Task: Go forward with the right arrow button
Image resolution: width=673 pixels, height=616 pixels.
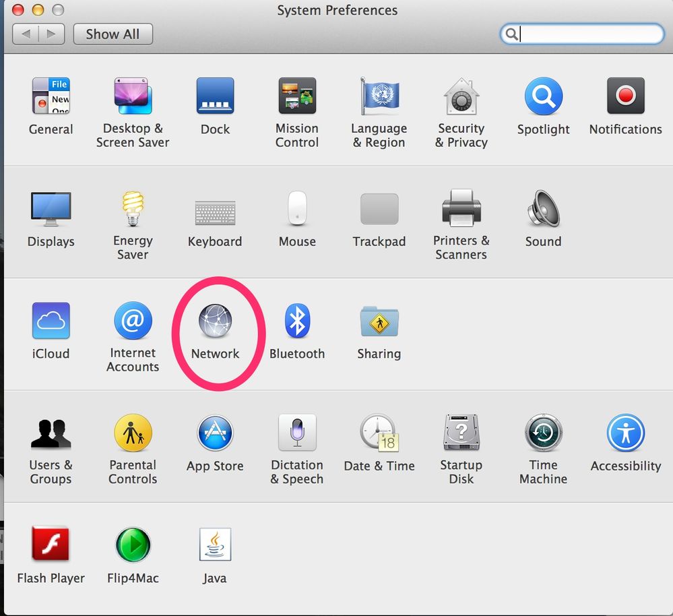Action: (52, 34)
